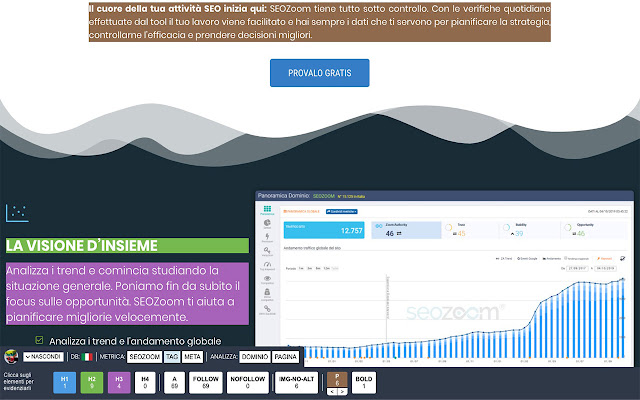Toggle NOFOLLOW links highlighting
This screenshot has height=400, width=640.
248,382
